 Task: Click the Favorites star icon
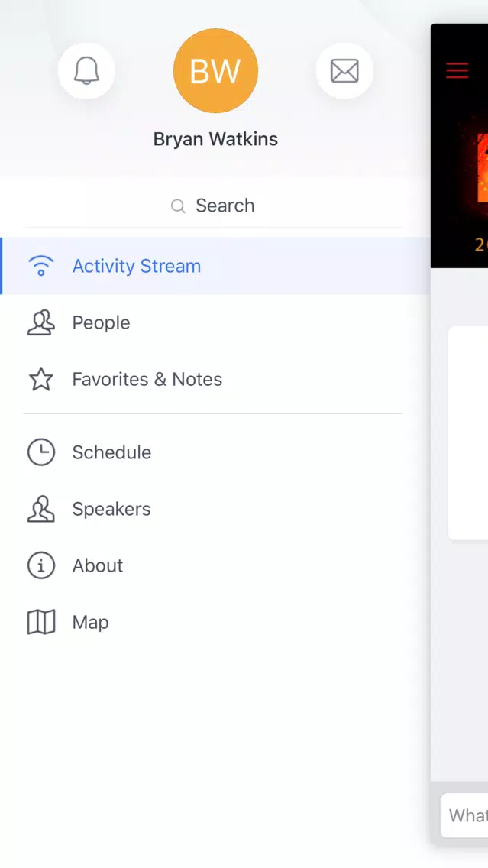41,379
